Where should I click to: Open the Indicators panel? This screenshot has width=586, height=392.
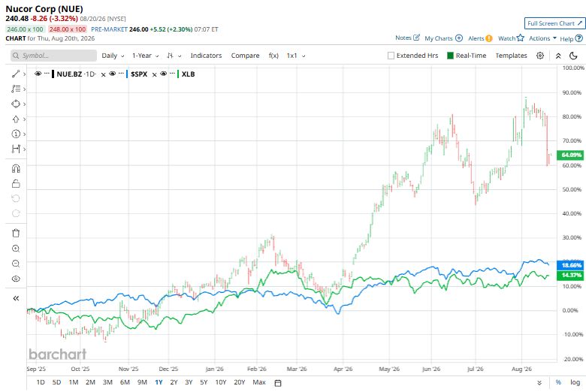pos(206,56)
